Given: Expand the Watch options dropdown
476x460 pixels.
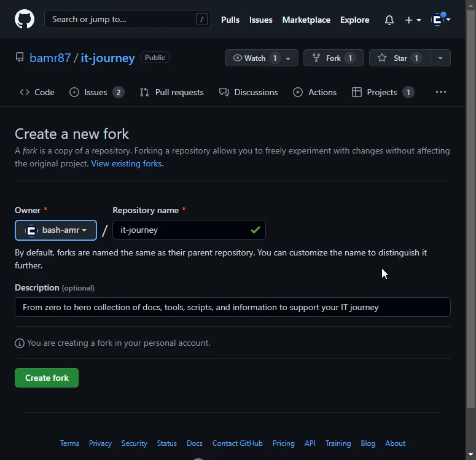Looking at the screenshot, I should [x=288, y=58].
